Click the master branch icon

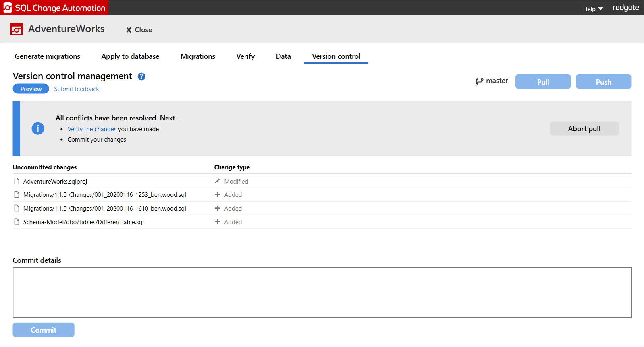point(479,81)
